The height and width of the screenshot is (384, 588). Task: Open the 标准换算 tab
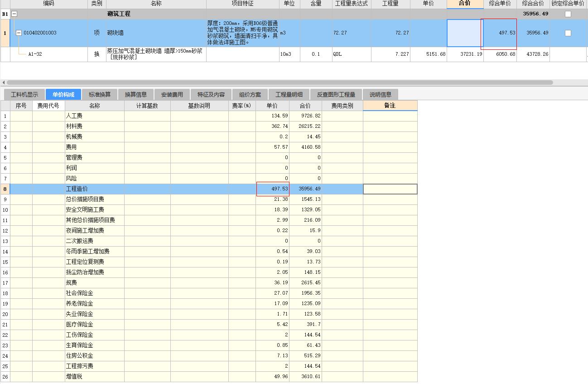pos(100,95)
